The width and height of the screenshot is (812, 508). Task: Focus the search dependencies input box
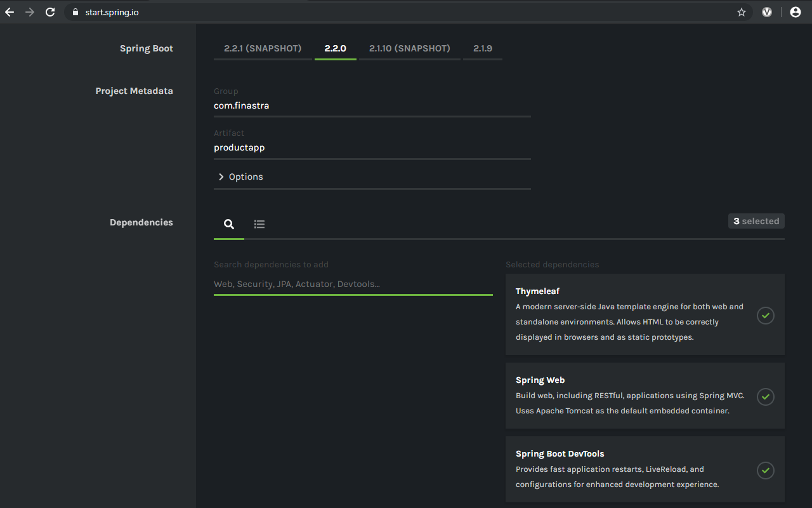[353, 284]
